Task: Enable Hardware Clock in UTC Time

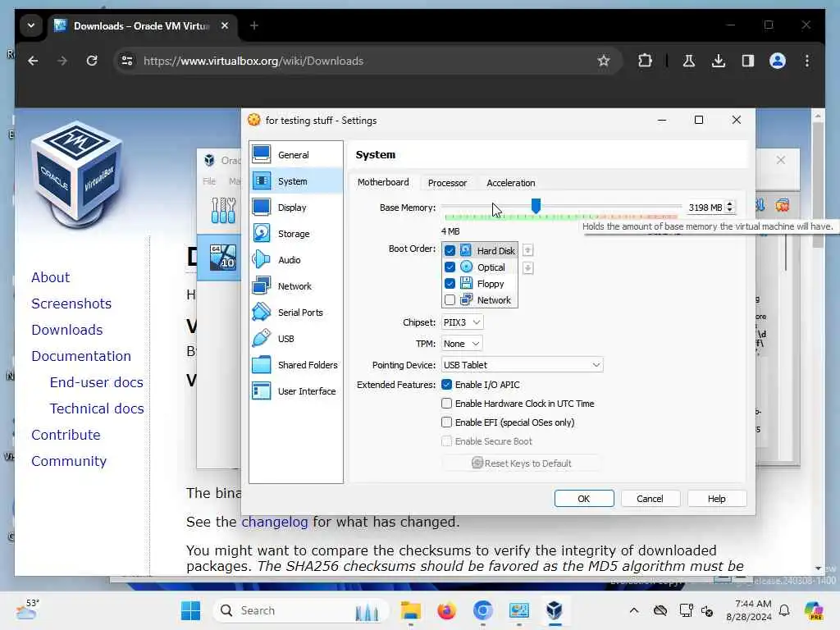Action: (446, 404)
